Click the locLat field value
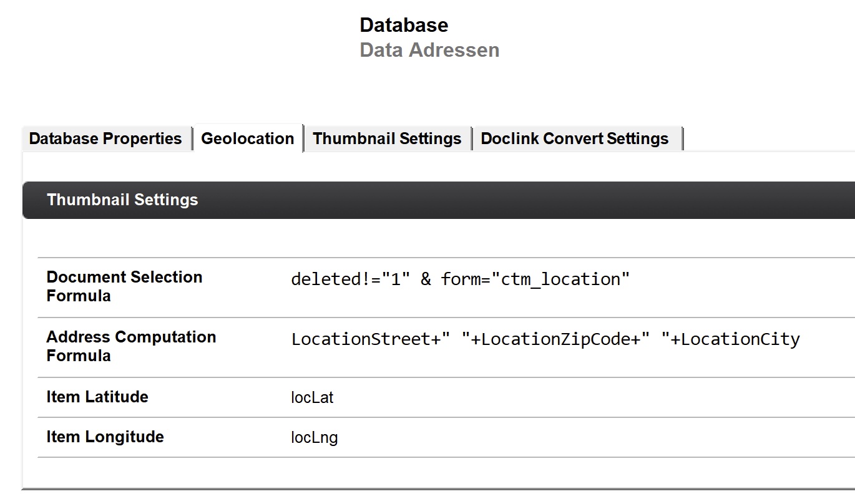855x504 pixels. click(x=312, y=398)
